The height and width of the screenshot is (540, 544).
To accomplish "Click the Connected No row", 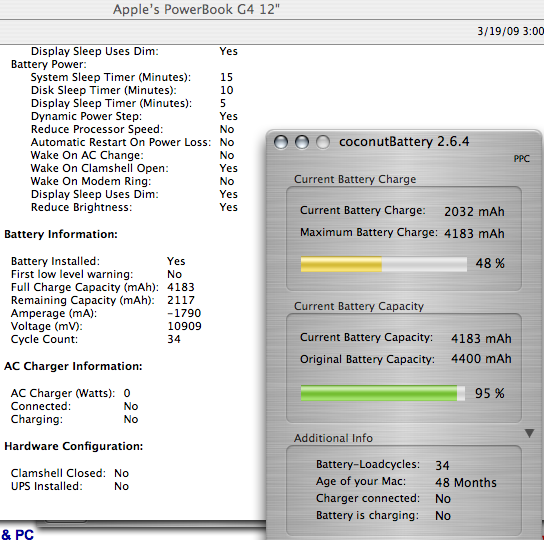I will pyautogui.click(x=75, y=406).
